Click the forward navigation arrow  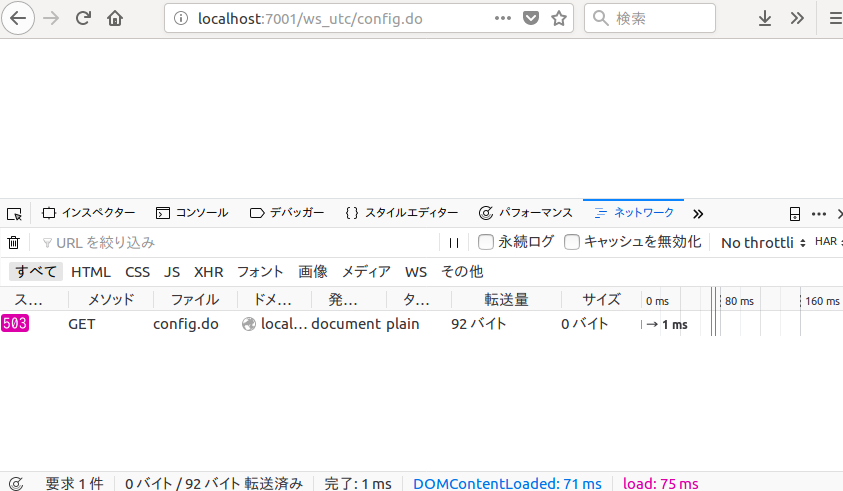[x=51, y=18]
